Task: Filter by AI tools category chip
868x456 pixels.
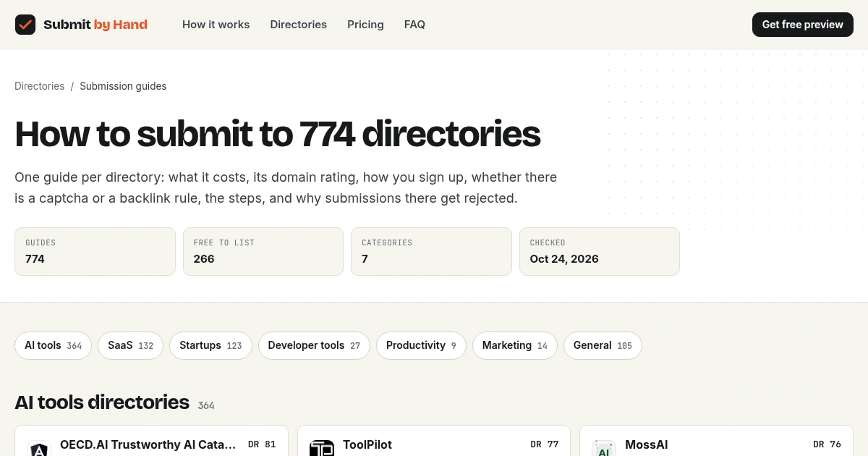Action: tap(53, 345)
